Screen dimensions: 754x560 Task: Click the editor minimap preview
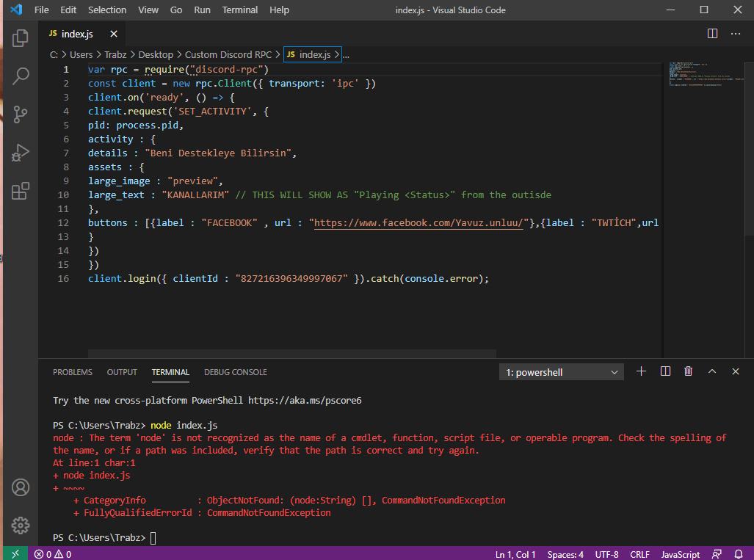706,75
